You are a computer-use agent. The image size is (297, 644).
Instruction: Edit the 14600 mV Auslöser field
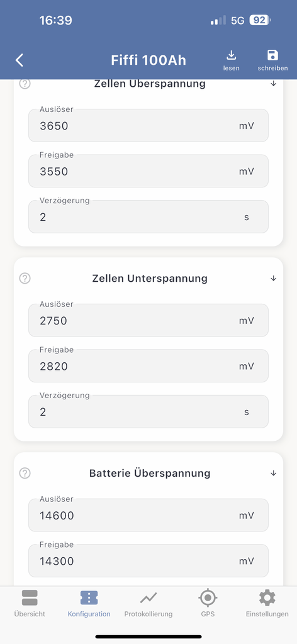(148, 515)
